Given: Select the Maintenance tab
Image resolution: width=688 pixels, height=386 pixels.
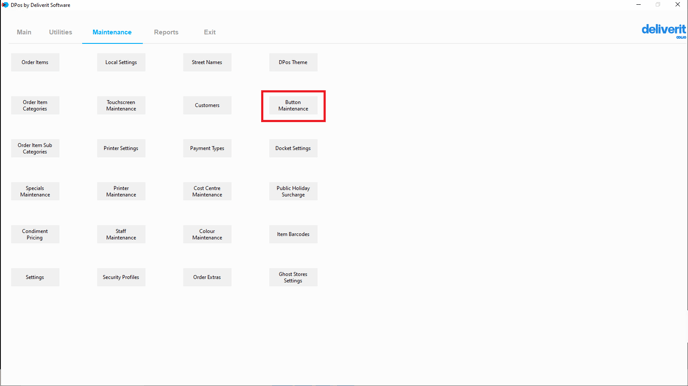Looking at the screenshot, I should (x=112, y=32).
